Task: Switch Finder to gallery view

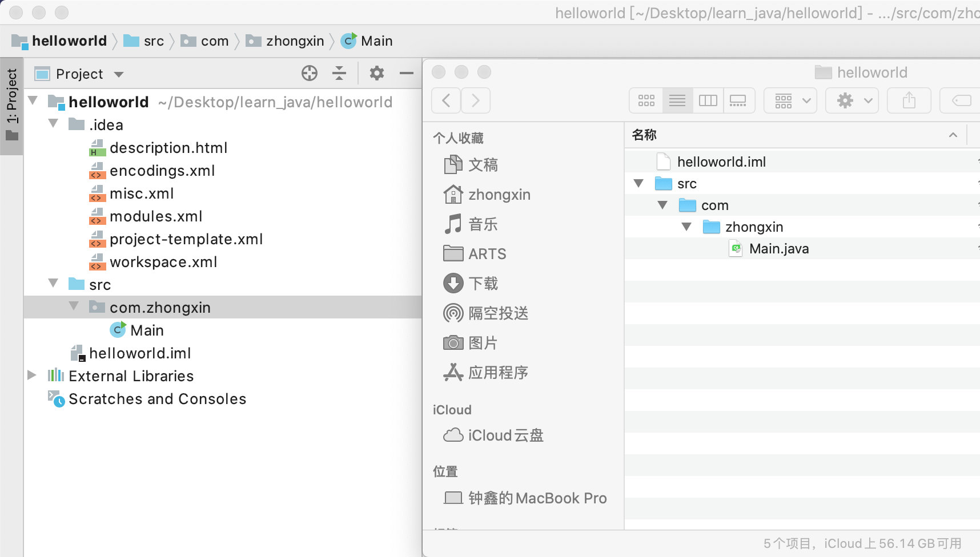Action: [x=738, y=101]
